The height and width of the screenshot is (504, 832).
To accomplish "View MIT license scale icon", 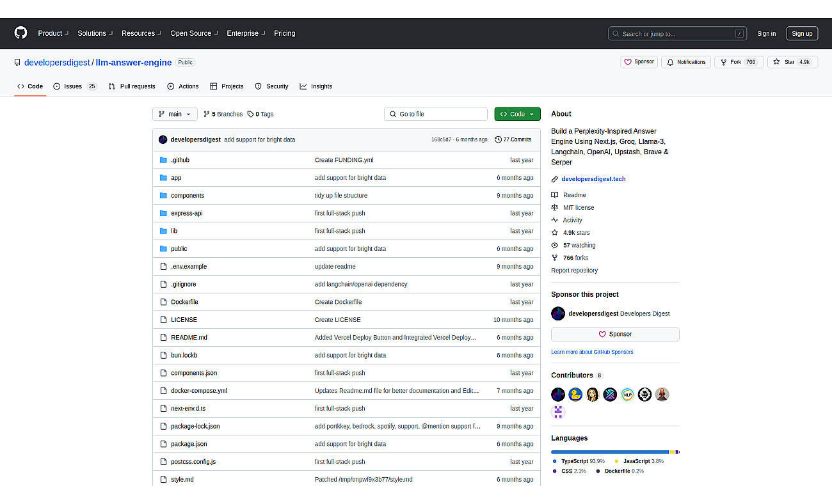I will pos(555,208).
